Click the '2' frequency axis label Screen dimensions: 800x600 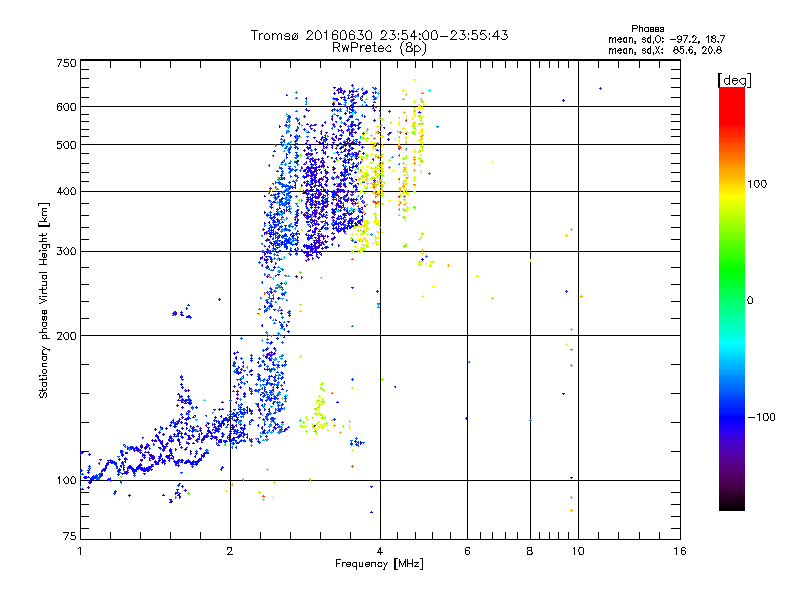tap(230, 551)
